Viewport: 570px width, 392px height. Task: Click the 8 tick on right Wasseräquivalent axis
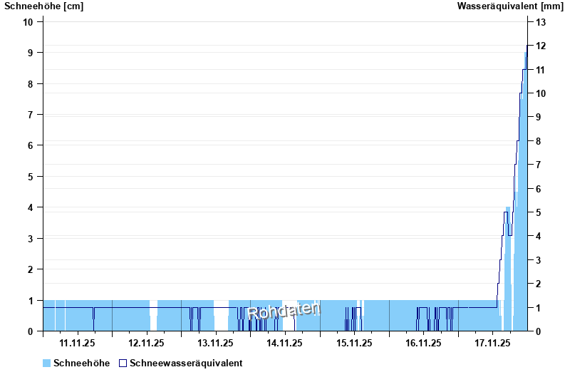point(539,141)
